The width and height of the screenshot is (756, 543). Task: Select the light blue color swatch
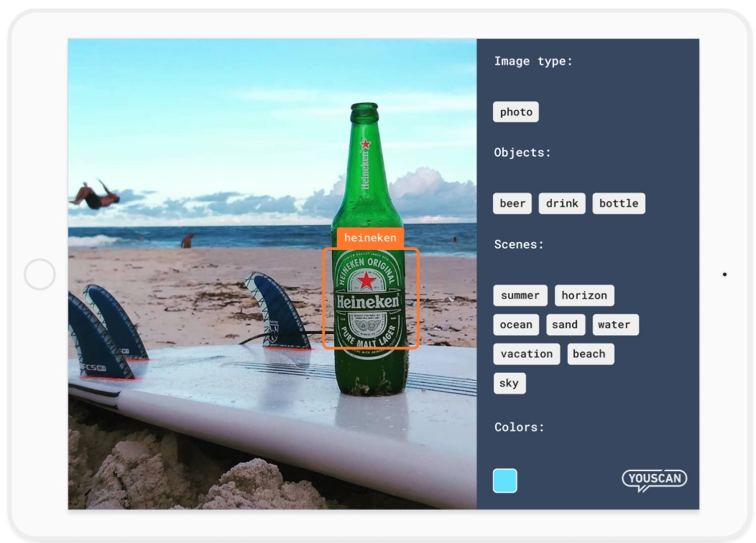(x=504, y=481)
